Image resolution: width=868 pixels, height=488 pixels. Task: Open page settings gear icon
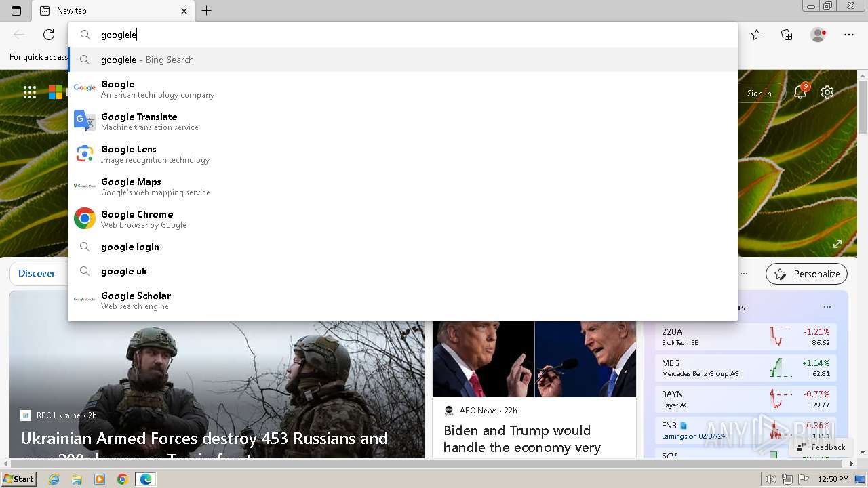click(827, 93)
